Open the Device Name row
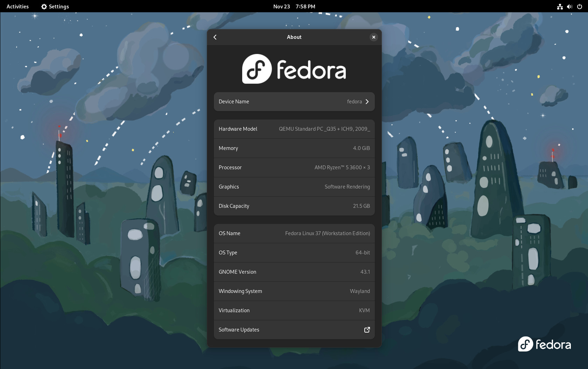 [x=294, y=102]
